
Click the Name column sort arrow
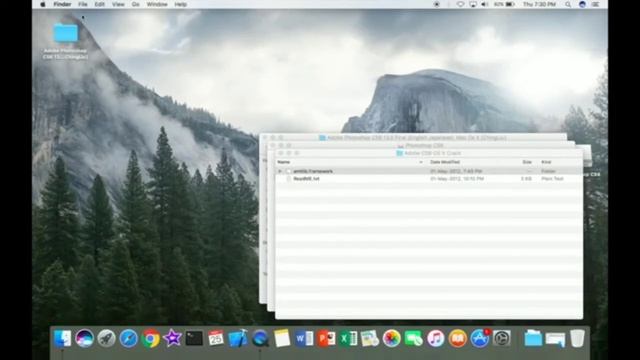tap(421, 162)
